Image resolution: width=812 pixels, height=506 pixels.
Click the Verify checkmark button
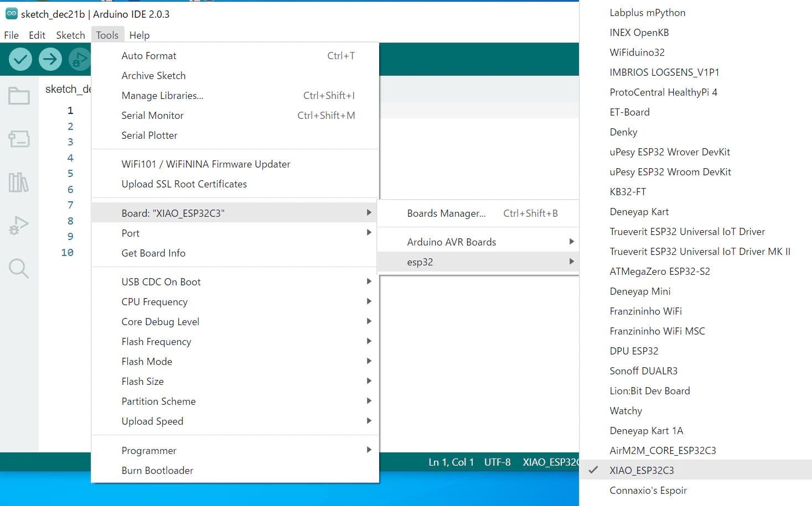pos(20,59)
